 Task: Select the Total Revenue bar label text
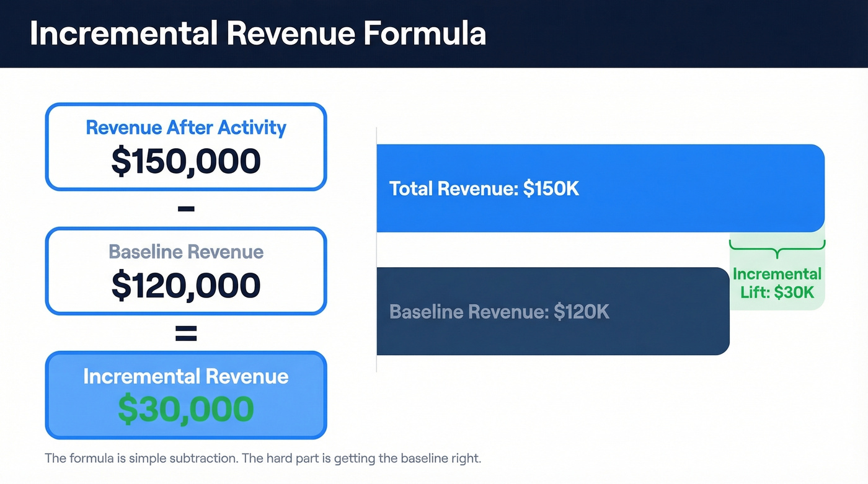(484, 189)
